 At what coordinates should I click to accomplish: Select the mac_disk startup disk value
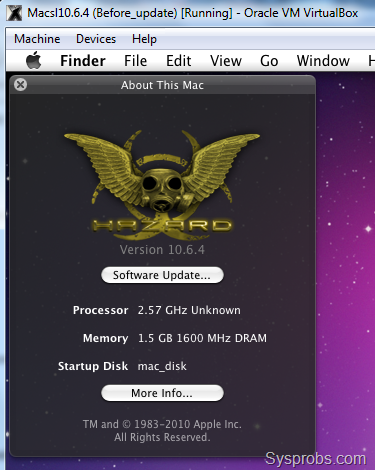coord(162,366)
